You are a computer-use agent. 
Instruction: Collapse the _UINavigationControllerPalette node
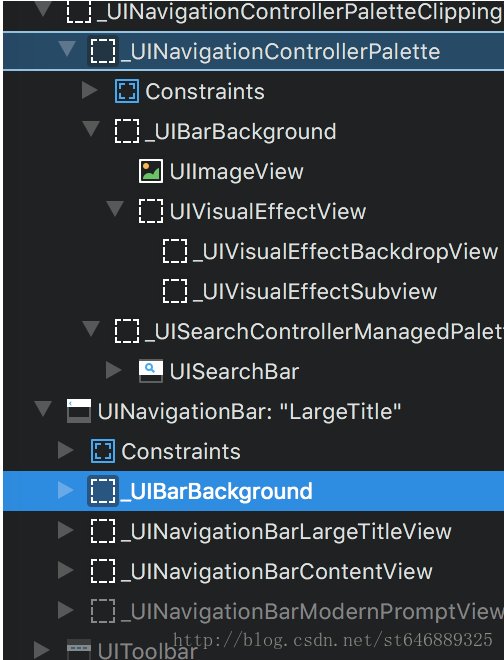[67, 49]
